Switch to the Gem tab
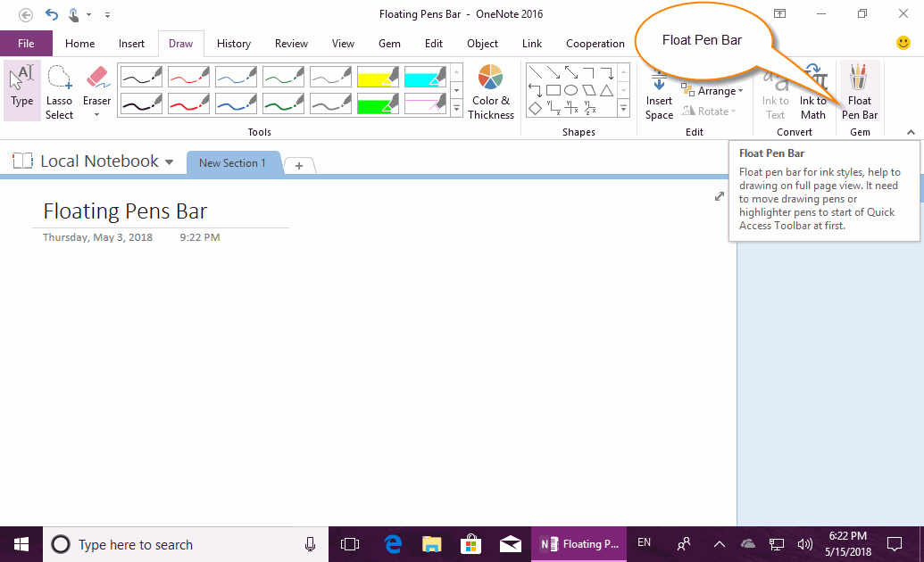924x562 pixels. coord(389,44)
